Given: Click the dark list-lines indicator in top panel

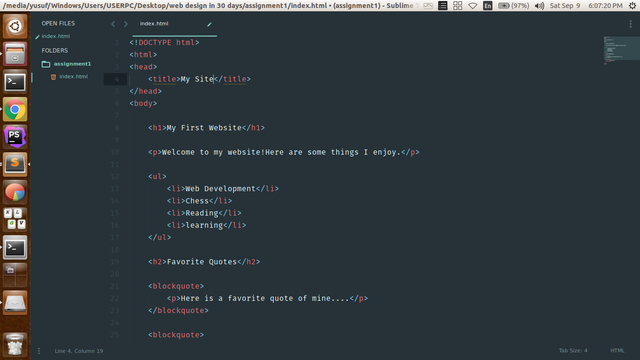Looking at the screenshot, I should [x=442, y=6].
